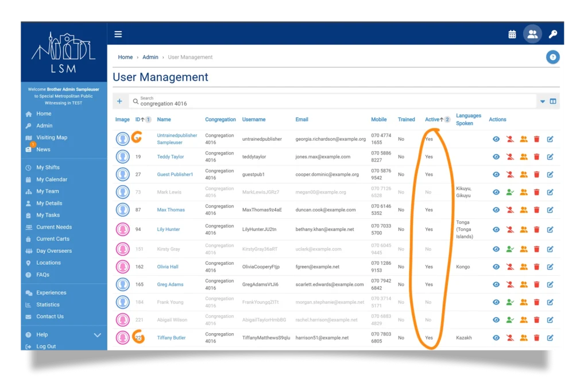Activate user Frank Young
The height and width of the screenshot is (382, 588).
510,302
